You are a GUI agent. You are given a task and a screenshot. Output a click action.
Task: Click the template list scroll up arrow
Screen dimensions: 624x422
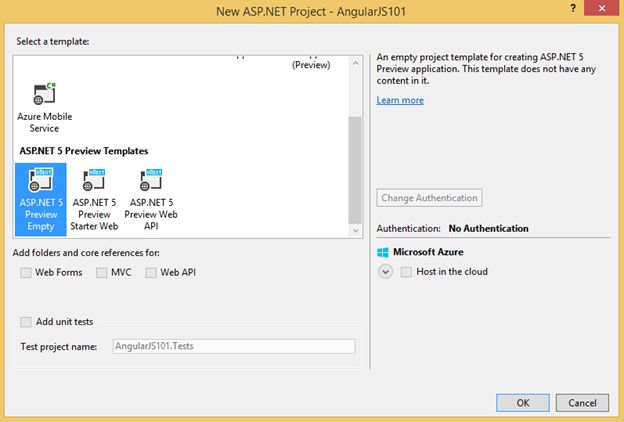point(355,63)
